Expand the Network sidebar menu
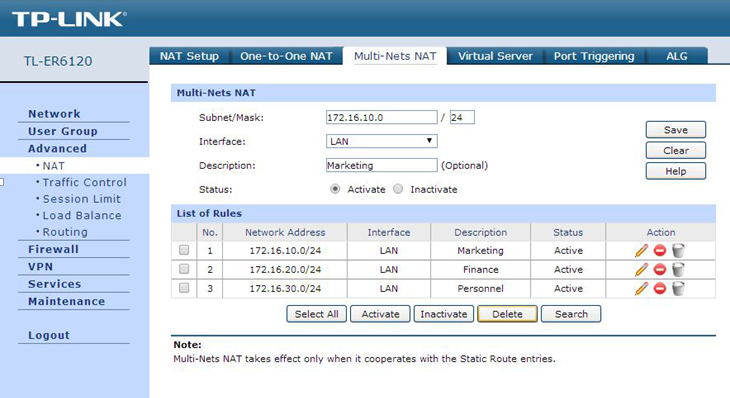Screen dimensions: 730x398 [54, 114]
